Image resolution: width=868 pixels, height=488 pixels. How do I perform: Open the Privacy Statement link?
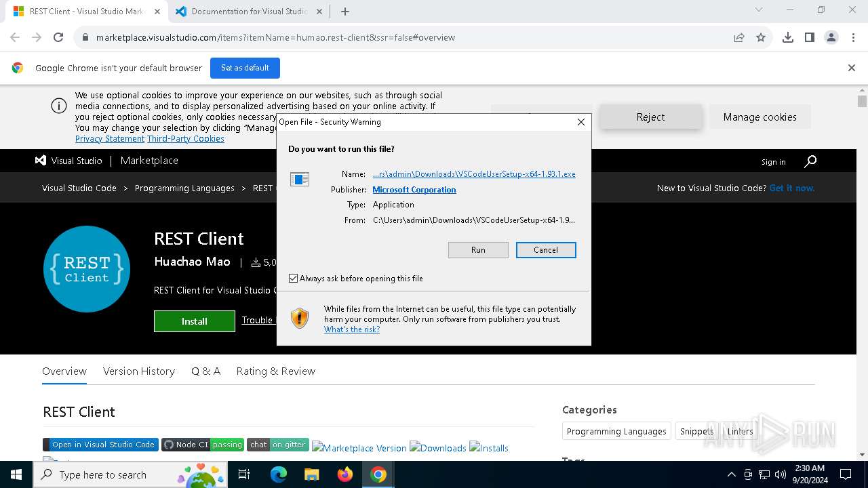[110, 138]
